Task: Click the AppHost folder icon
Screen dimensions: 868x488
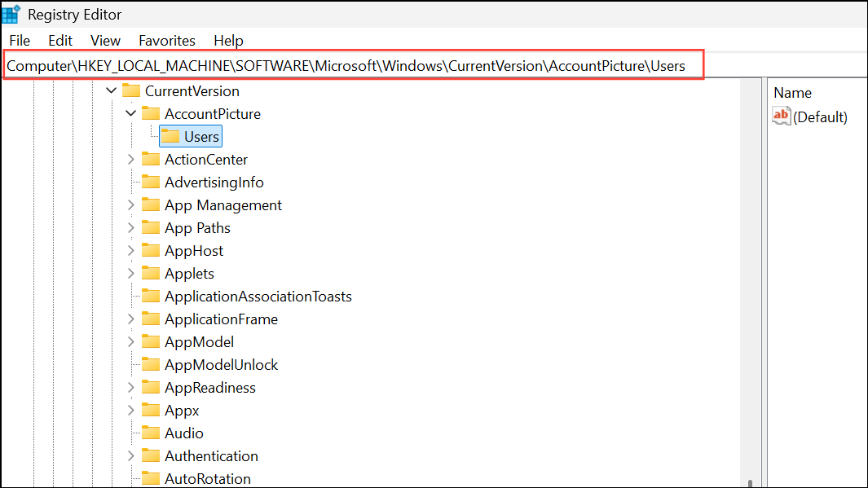Action: [151, 250]
